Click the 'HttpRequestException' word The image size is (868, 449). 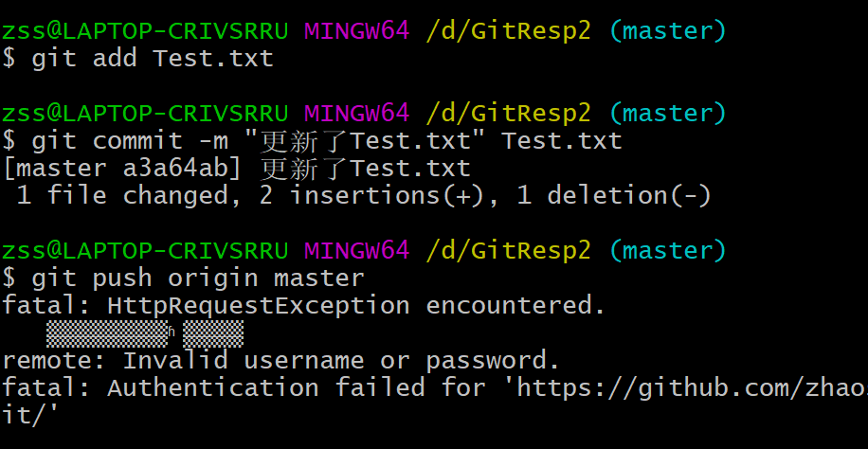coord(259,306)
